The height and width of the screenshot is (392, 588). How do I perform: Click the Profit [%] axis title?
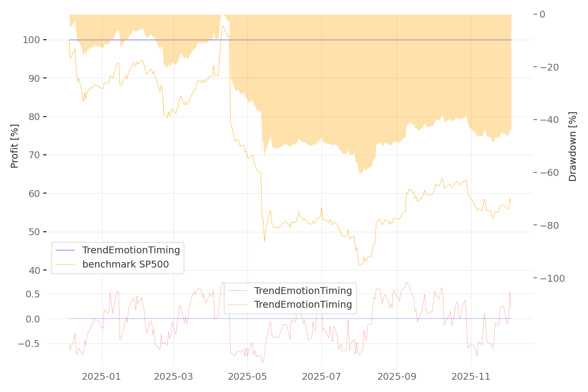click(15, 146)
